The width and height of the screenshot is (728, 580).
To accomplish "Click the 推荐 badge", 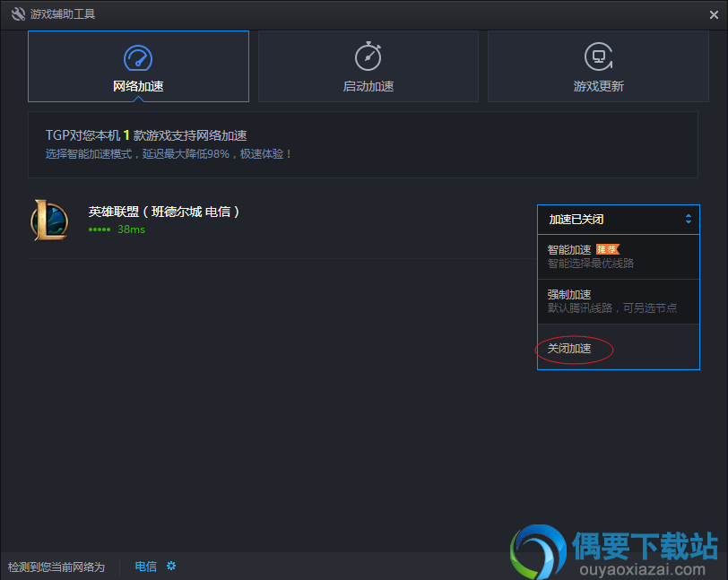I will coord(608,249).
